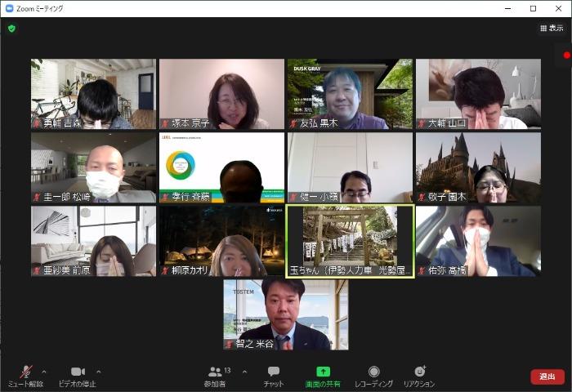Click muted mic icon on 塚本 京子 tile
The image size is (572, 392).
pos(164,123)
